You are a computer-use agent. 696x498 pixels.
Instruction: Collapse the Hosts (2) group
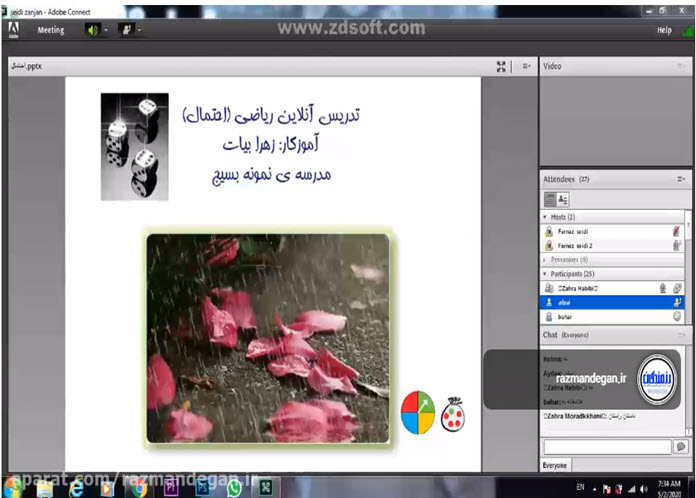(545, 217)
